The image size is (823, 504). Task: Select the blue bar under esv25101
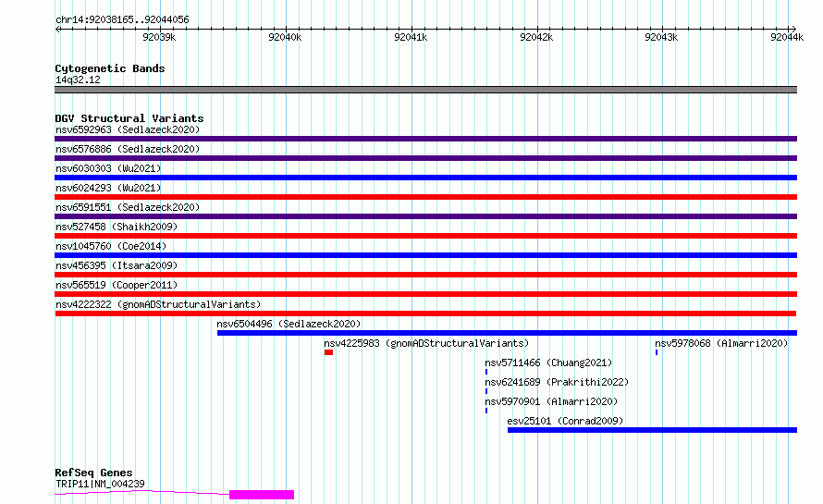(x=653, y=430)
